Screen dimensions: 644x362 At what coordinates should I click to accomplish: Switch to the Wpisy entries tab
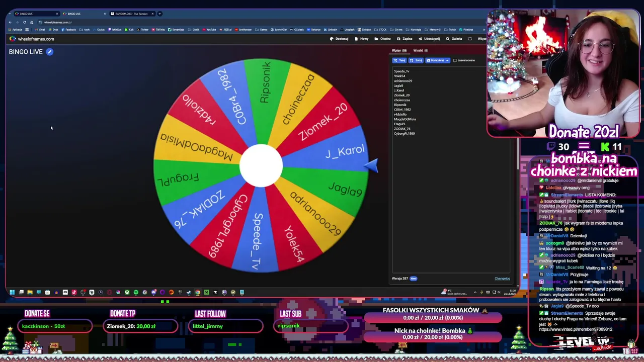tap(399, 50)
